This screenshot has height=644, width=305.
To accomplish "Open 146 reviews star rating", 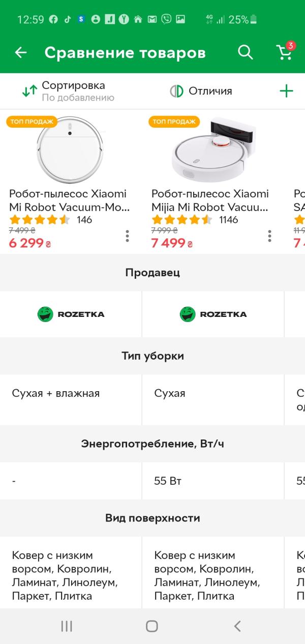I will 50,220.
